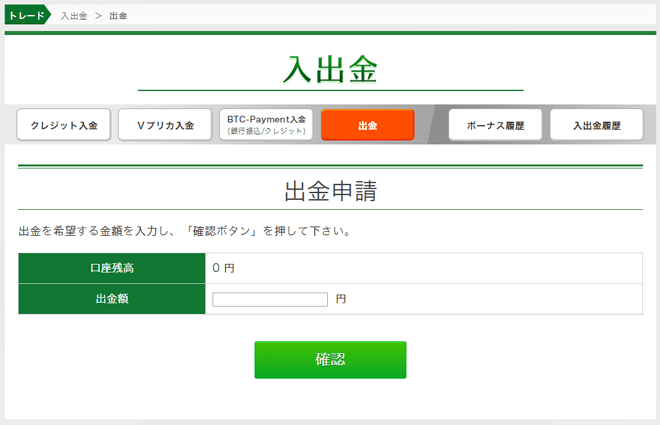View the 入出金履歴 tab
Image resolution: width=660 pixels, height=425 pixels.
tap(597, 125)
